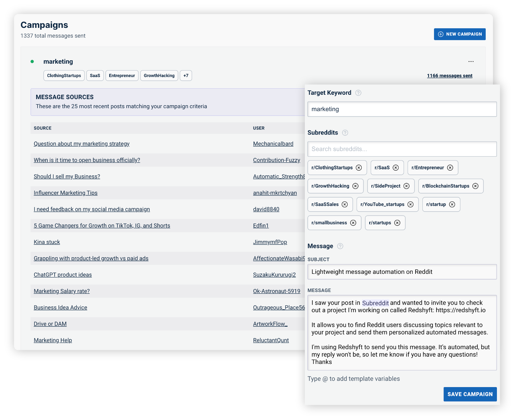View user JimmymfPop profile
The width and height of the screenshot is (515, 420).
point(270,242)
